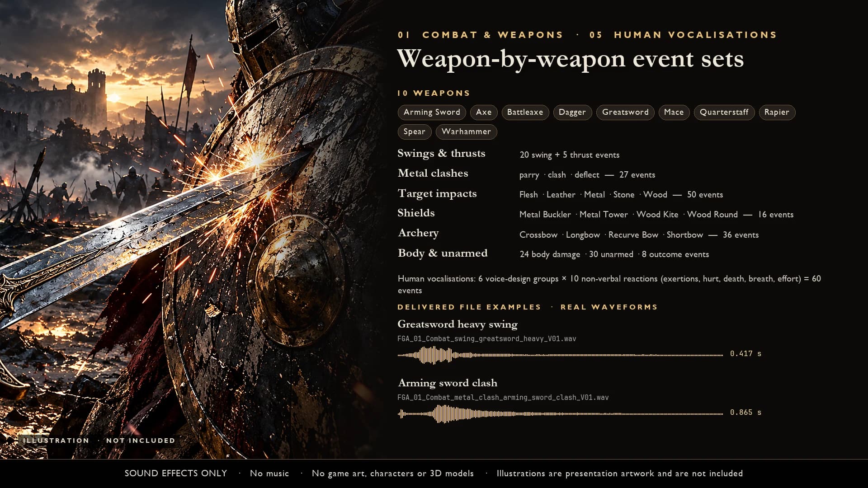Click the Metal clashes row title

point(433,174)
